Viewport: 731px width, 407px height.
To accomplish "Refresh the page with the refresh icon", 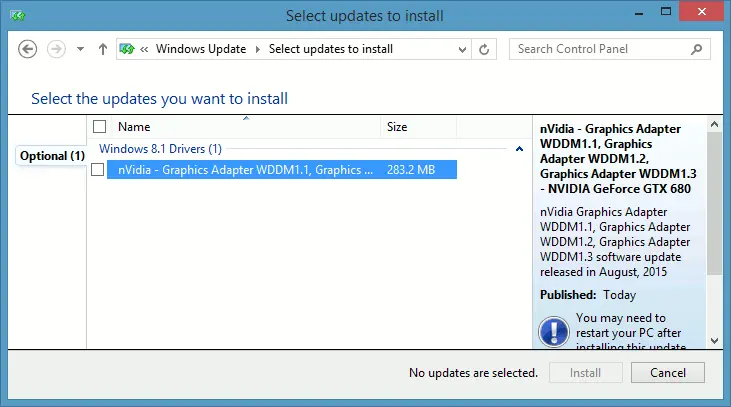I will pos(484,49).
